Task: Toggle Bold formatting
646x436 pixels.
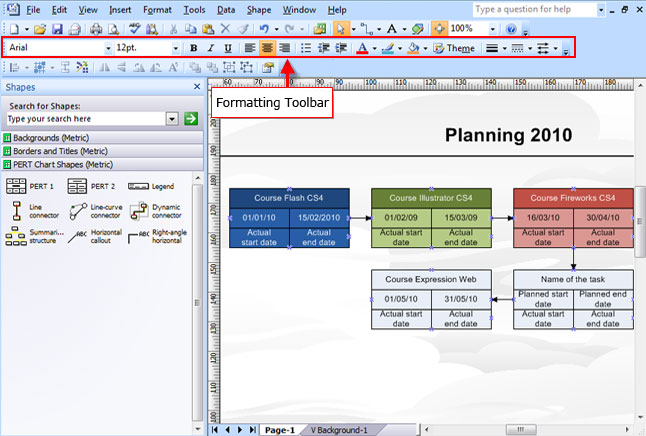Action: (193, 48)
